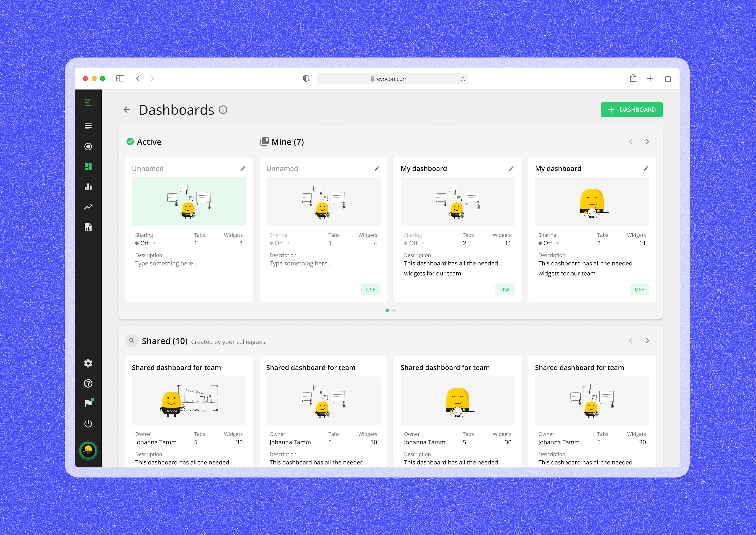The image size is (756, 535).
Task: Click the info icon next to Dashboards
Action: [x=223, y=110]
